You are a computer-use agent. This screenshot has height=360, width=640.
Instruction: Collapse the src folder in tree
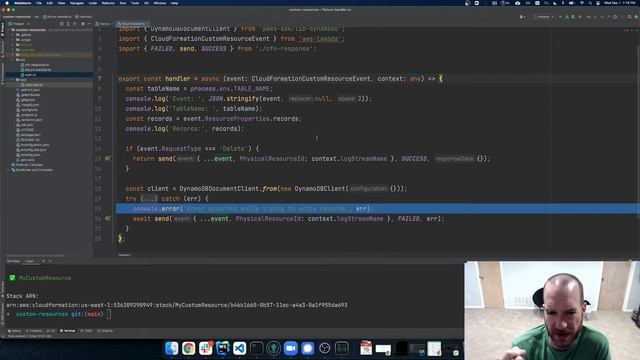[13, 60]
